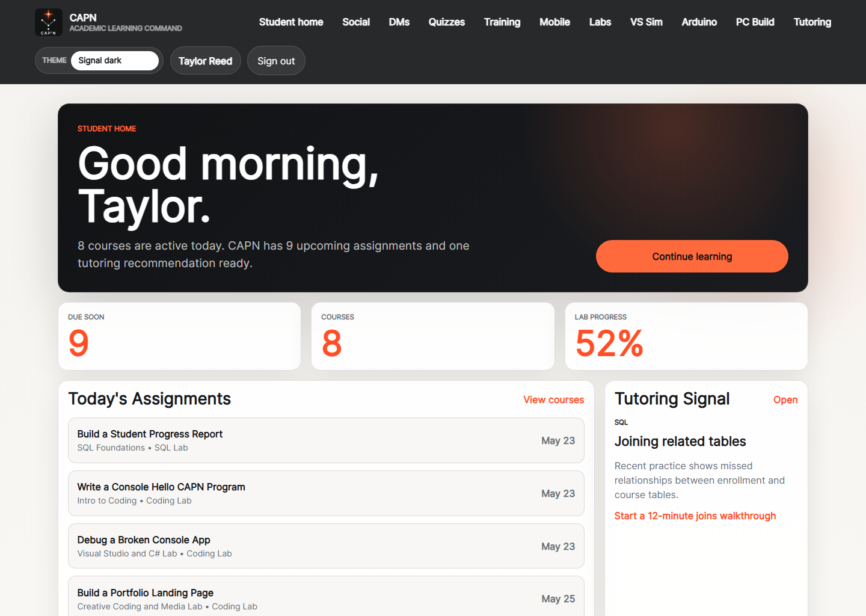The height and width of the screenshot is (616, 866).
Task: Click the Good morning, Taylor. heading
Action: 229,185
